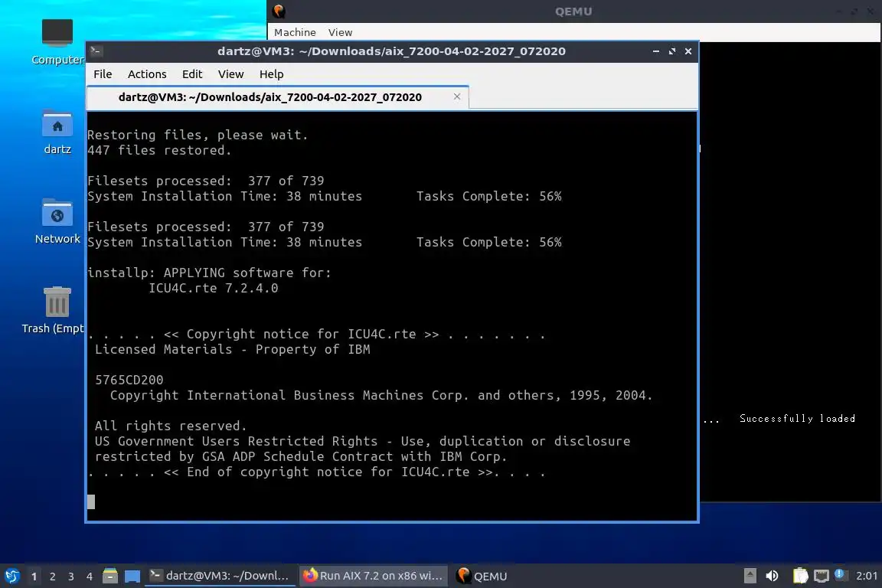The image size is (882, 588).
Task: Click the 'All rights reserved.' line
Action: [171, 426]
